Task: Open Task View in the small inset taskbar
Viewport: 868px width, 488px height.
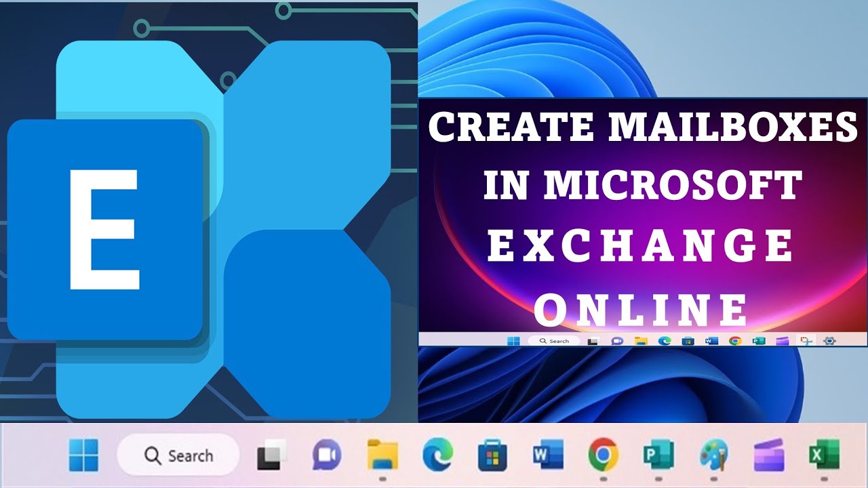Action: coord(593,341)
